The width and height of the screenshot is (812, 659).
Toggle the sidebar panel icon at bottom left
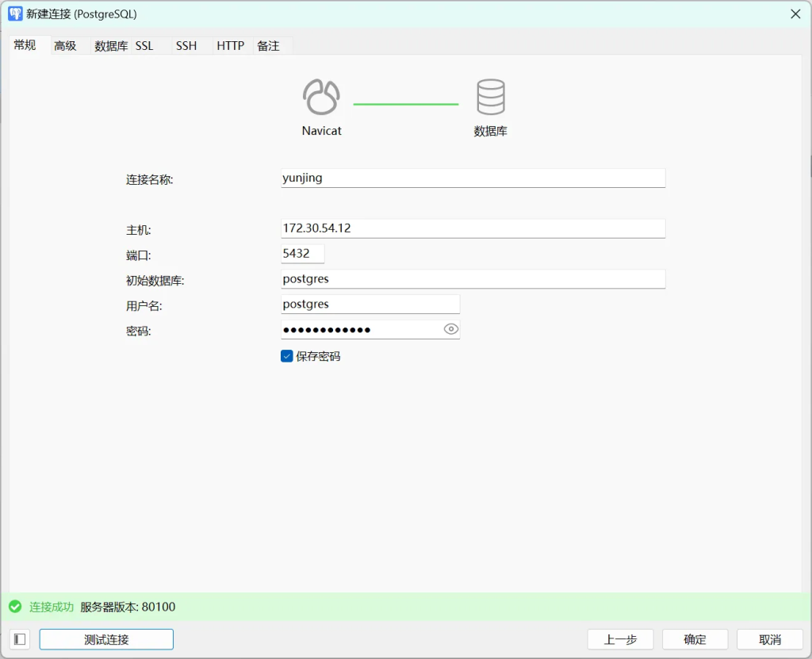(20, 639)
